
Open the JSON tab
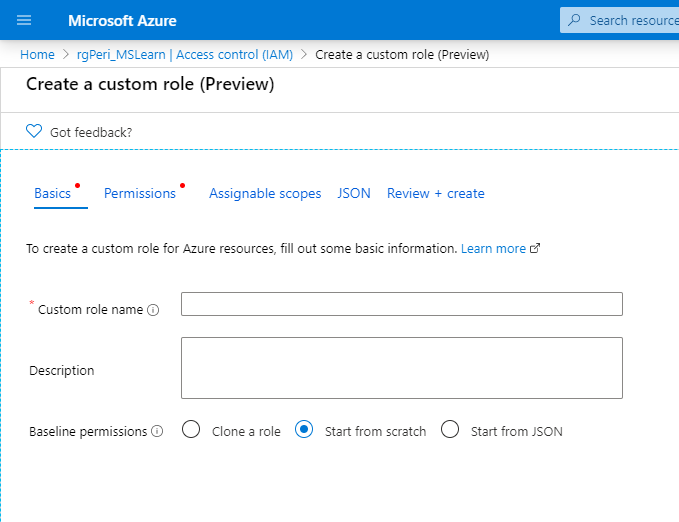354,194
